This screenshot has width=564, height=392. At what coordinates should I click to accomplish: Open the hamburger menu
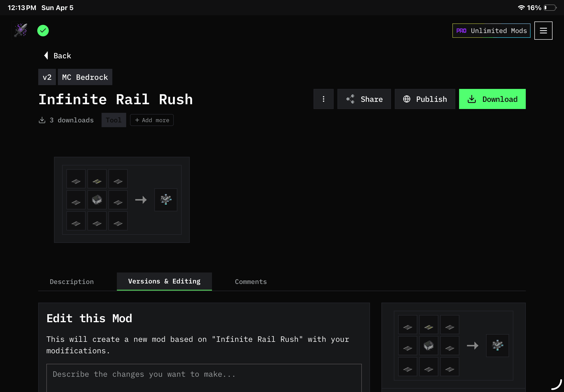[543, 30]
